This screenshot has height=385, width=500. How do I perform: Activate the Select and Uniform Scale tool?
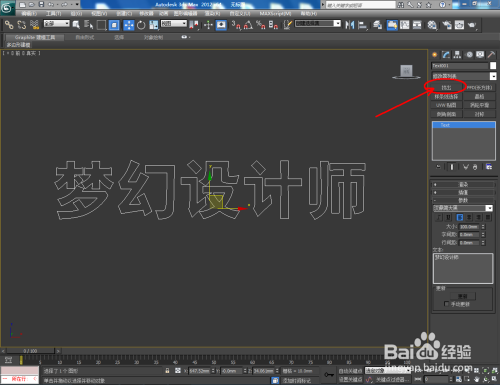154,25
